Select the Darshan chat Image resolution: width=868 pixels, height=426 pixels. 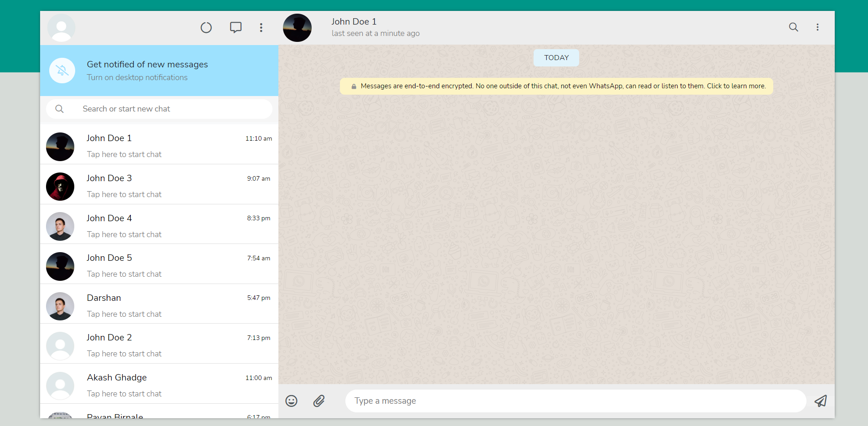159,305
